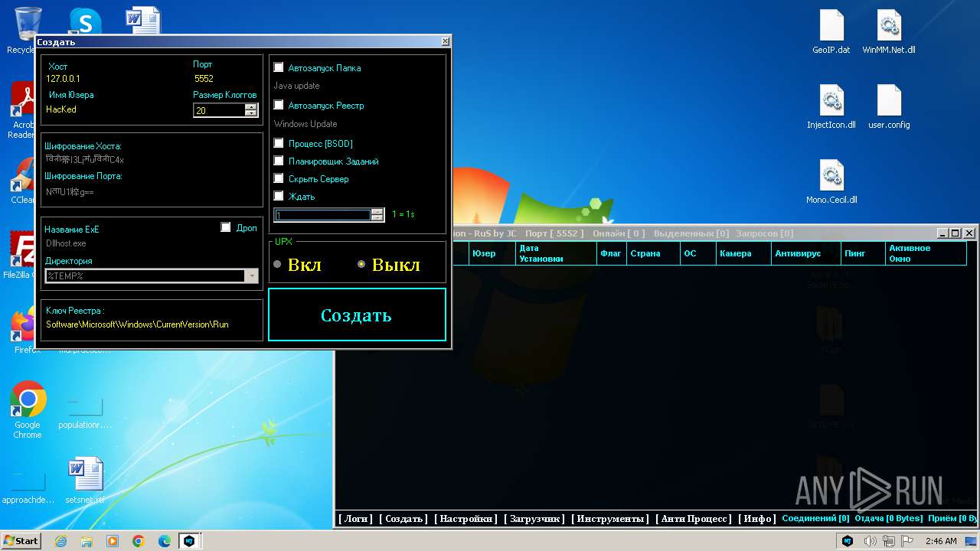Click the Размер Клоггов value field
The height and width of the screenshot is (551, 980).
click(219, 110)
